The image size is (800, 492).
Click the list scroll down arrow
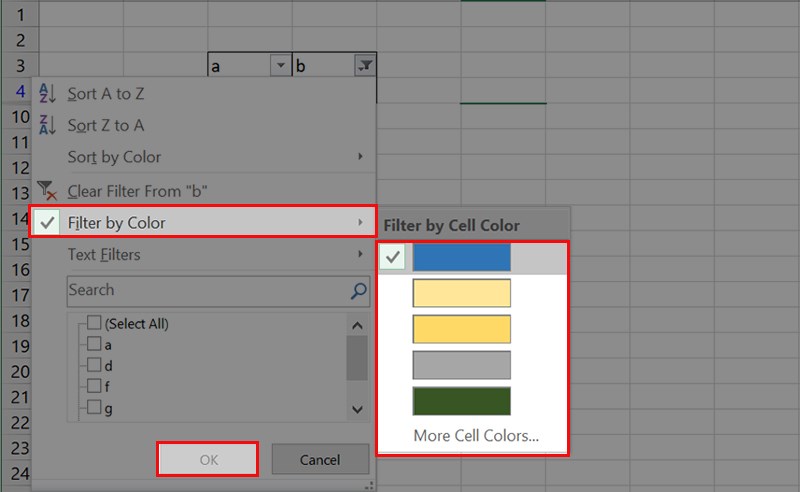pos(357,409)
